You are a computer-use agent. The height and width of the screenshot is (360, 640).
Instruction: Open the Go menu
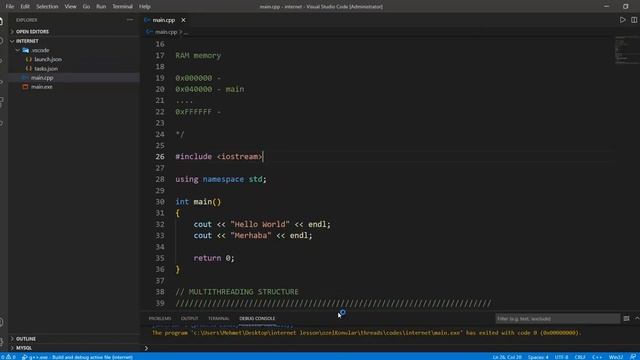[86, 7]
